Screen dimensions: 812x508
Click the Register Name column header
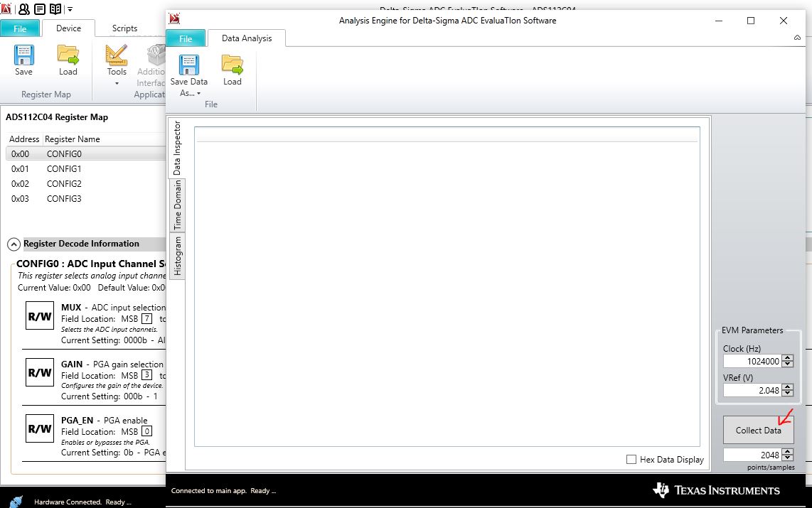[x=73, y=139]
